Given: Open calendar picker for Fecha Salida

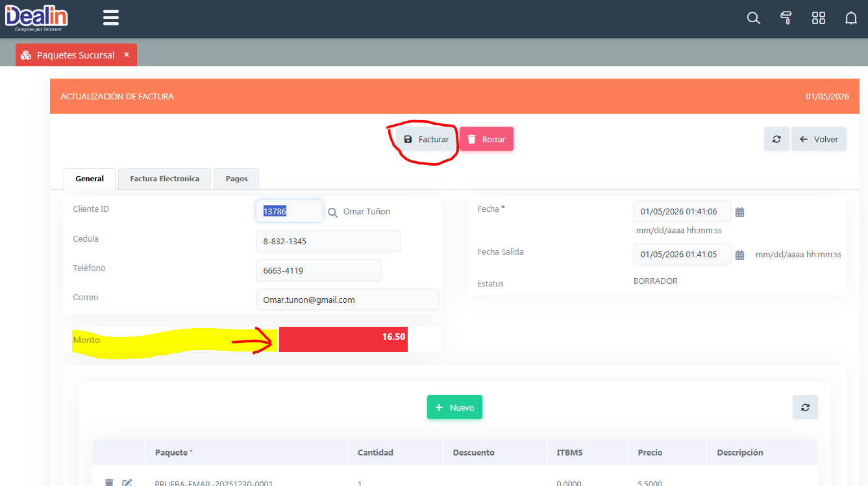Looking at the screenshot, I should pos(739,255).
